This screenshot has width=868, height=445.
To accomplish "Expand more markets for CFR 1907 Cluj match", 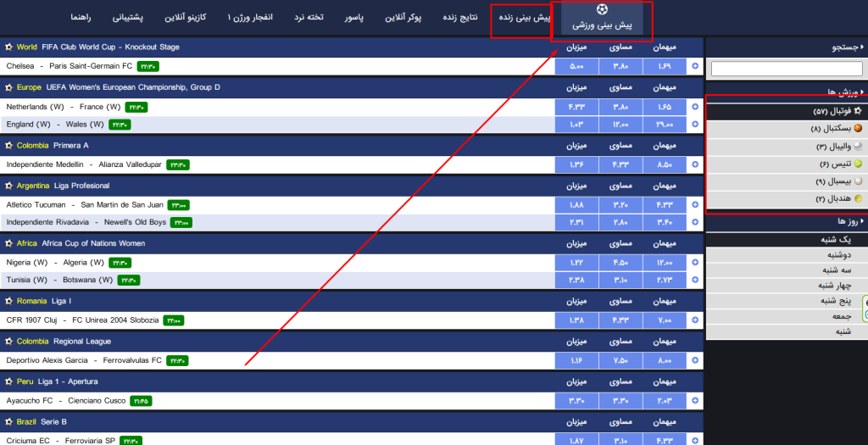I will [x=695, y=320].
